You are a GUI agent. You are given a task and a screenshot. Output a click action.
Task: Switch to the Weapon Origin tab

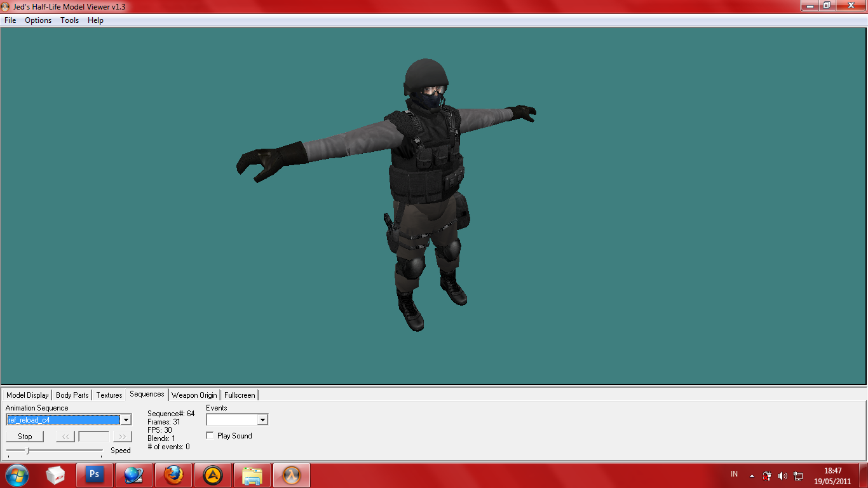(194, 395)
